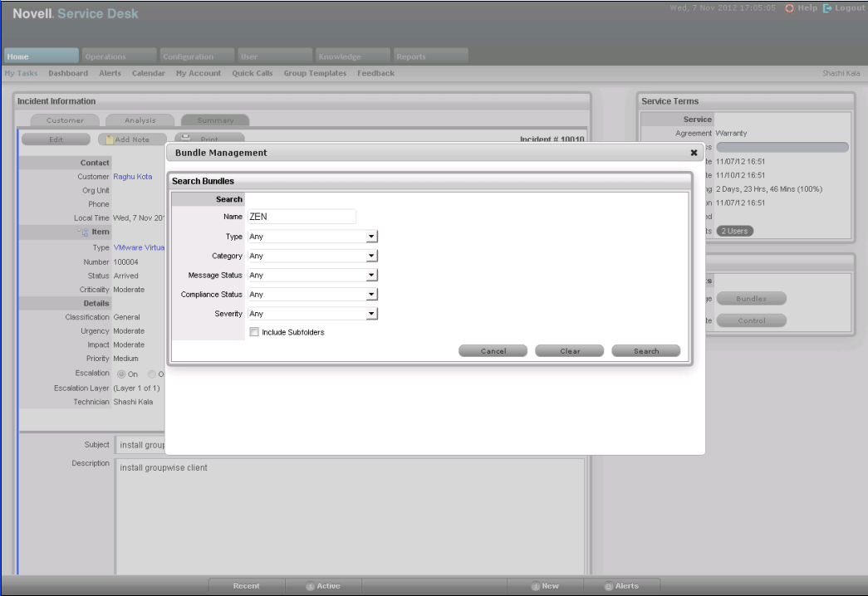This screenshot has height=596, width=868.
Task: Select the Escalation On radio button
Action: (x=120, y=374)
